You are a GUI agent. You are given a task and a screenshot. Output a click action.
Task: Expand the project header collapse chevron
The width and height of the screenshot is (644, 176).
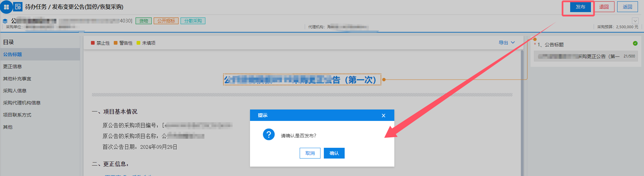point(635,20)
